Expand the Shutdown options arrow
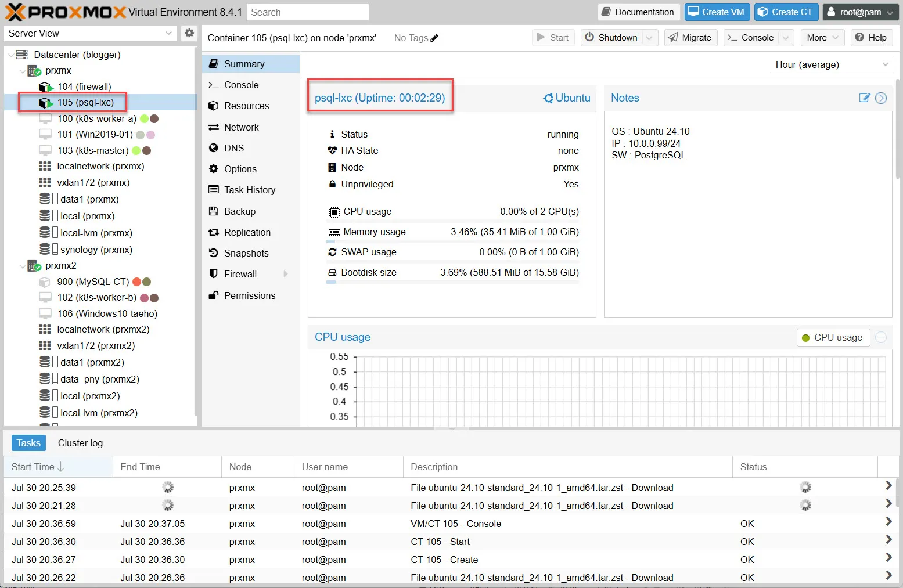Image resolution: width=903 pixels, height=588 pixels. 650,38
